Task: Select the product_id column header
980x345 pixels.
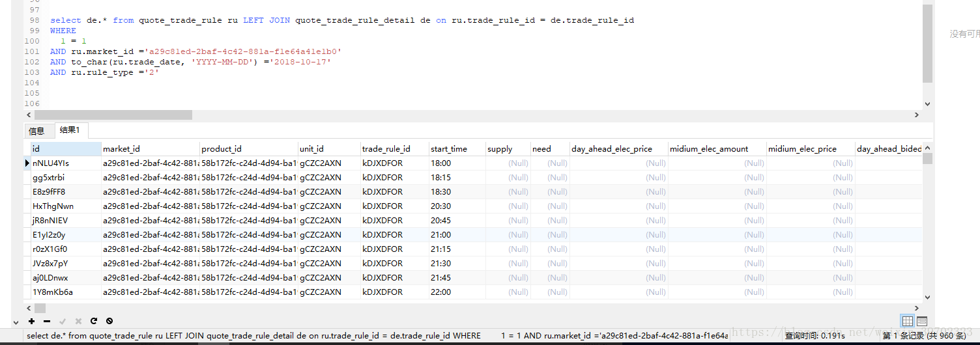Action: point(249,148)
